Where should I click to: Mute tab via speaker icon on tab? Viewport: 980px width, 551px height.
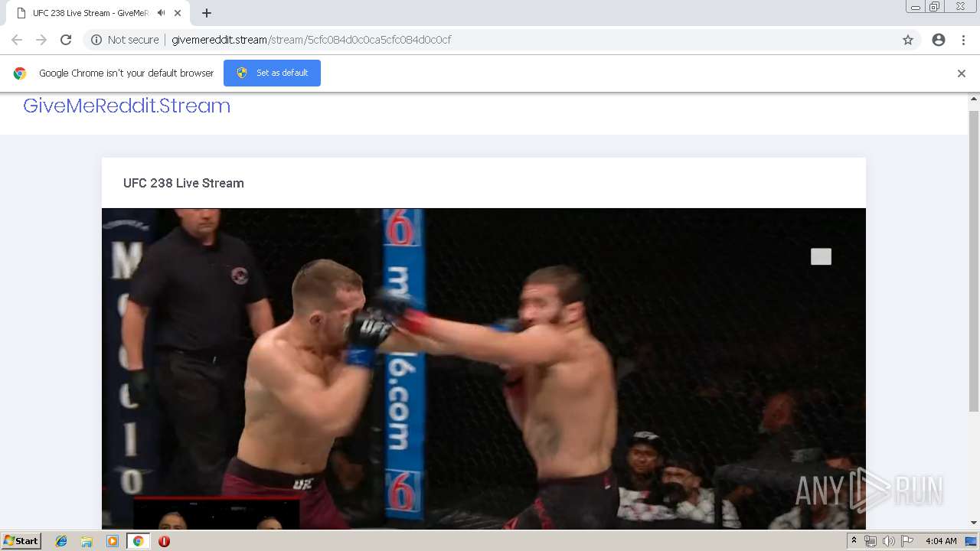click(161, 13)
